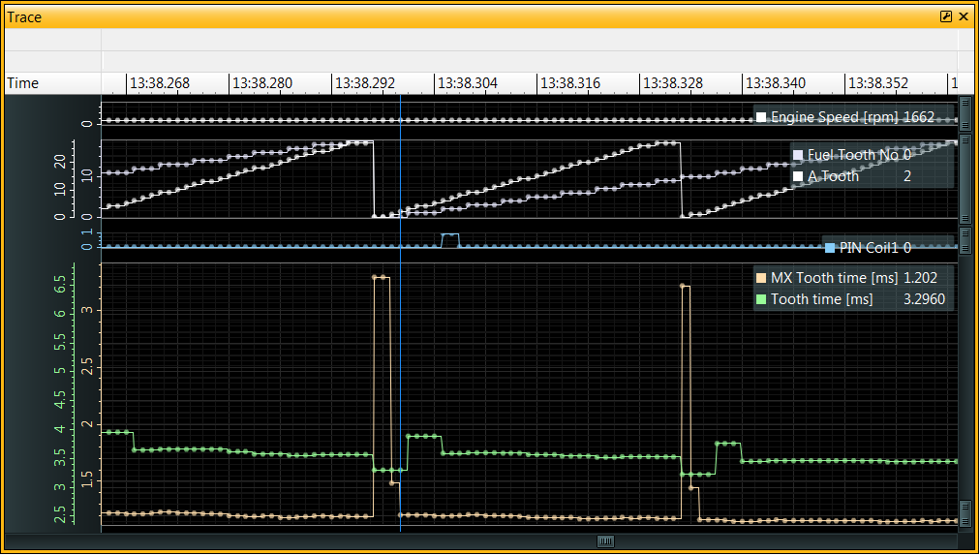Click the green Tooth time legend square

tap(761, 299)
